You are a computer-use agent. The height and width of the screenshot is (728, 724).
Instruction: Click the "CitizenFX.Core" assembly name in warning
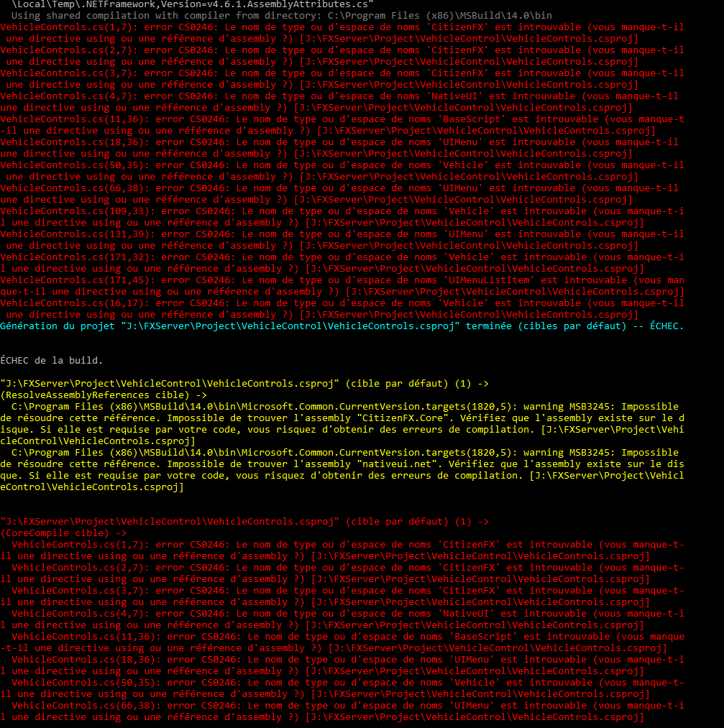(x=403, y=418)
